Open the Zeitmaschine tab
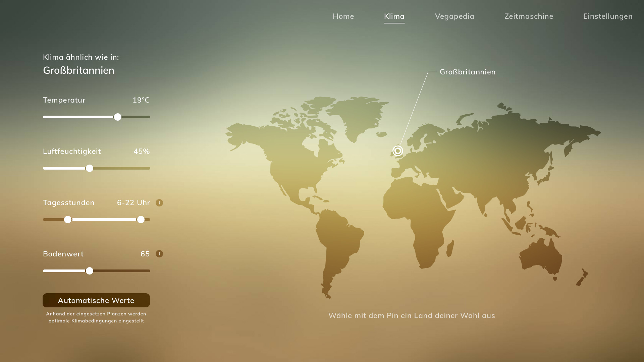Viewport: 644px width, 362px height. 529,16
